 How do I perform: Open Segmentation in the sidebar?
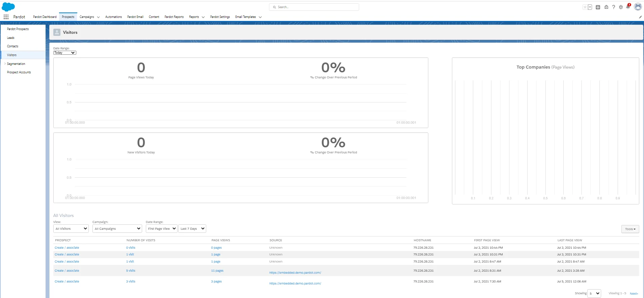point(16,64)
